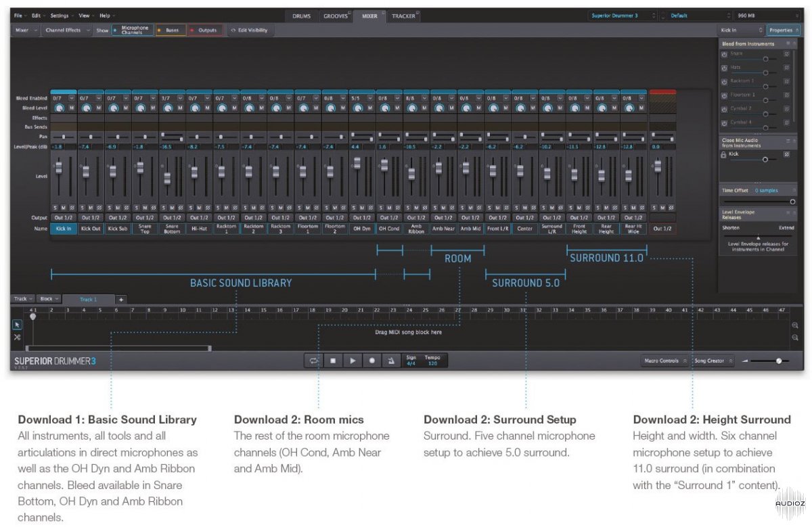Image resolution: width=812 pixels, height=527 pixels.
Task: Solo the Center channel
Action: [x=515, y=208]
